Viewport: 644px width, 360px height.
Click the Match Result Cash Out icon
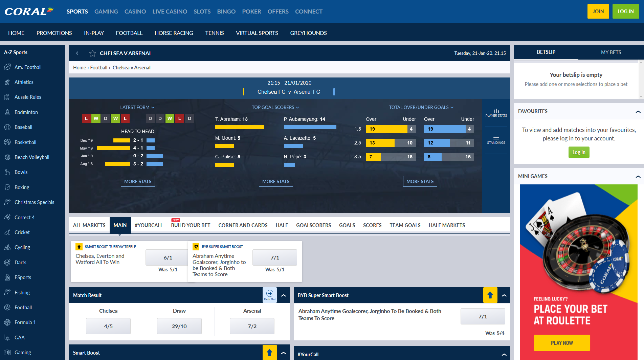point(270,295)
